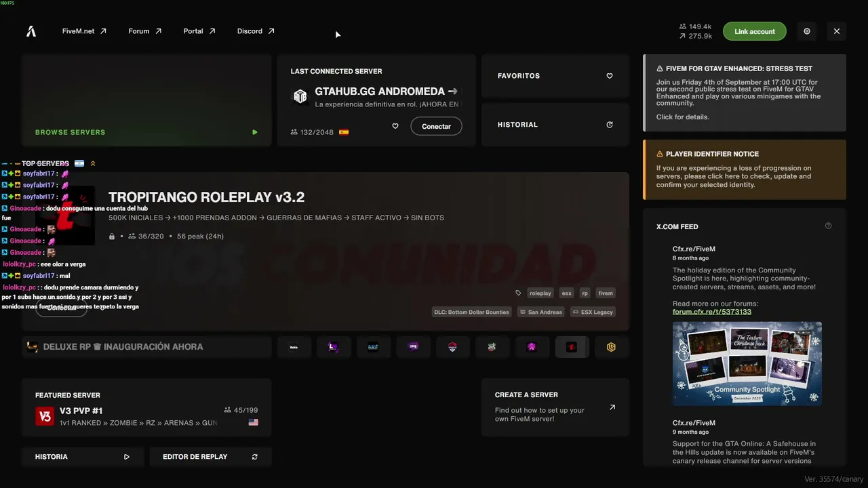
Task: Favorite the GTAHUB.GG Andromeda server
Action: point(395,126)
